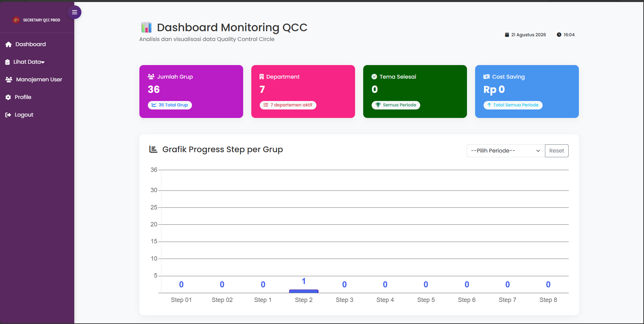Viewport: 644px width, 324px height.
Task: Click the number 7 on the Department card
Action: point(262,89)
